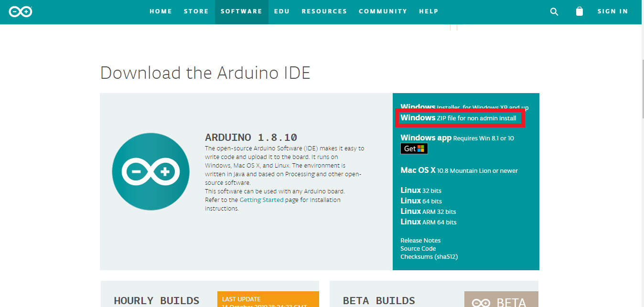Go to the HOME menu item
This screenshot has height=307, width=644.
[161, 11]
